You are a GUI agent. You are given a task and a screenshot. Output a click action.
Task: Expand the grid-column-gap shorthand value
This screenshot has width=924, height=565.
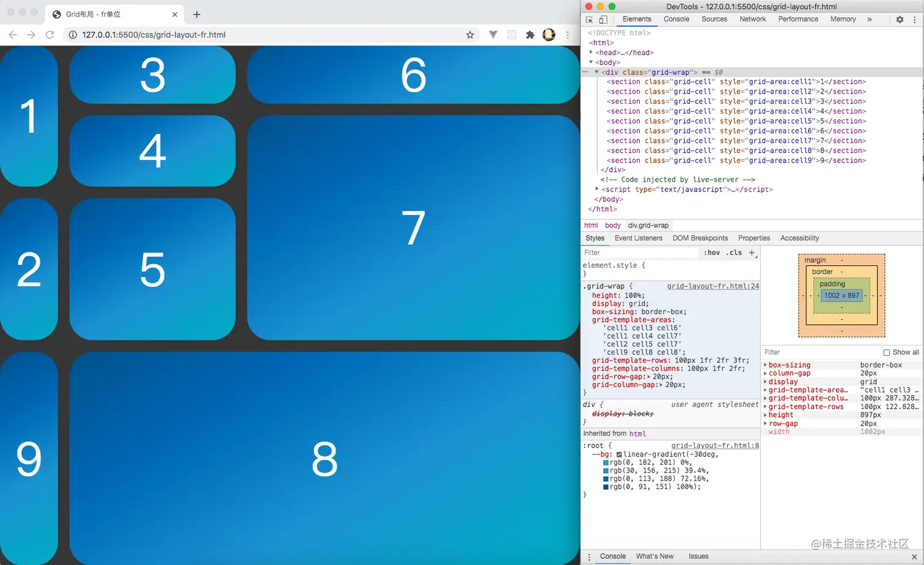click(662, 385)
